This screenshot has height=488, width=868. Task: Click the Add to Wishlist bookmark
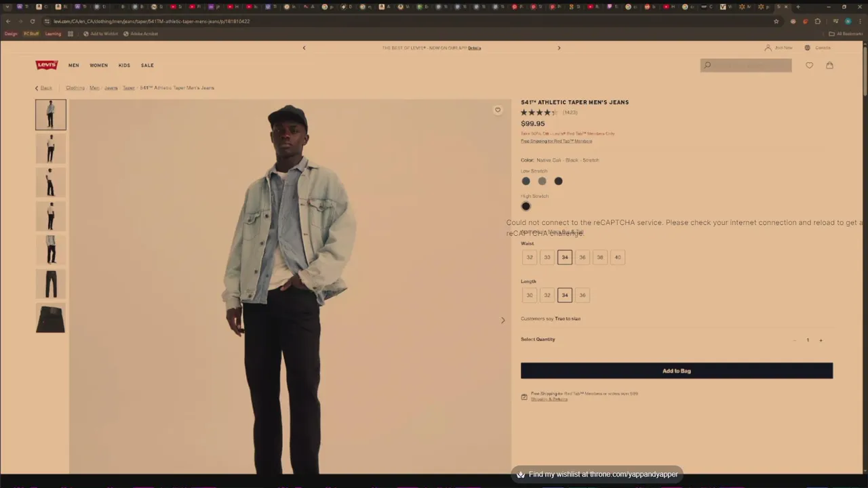[x=100, y=34]
